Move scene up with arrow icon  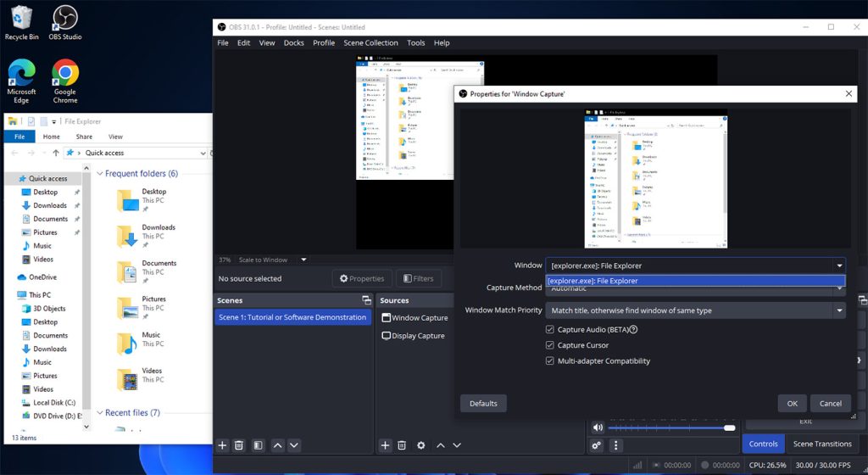[278, 445]
